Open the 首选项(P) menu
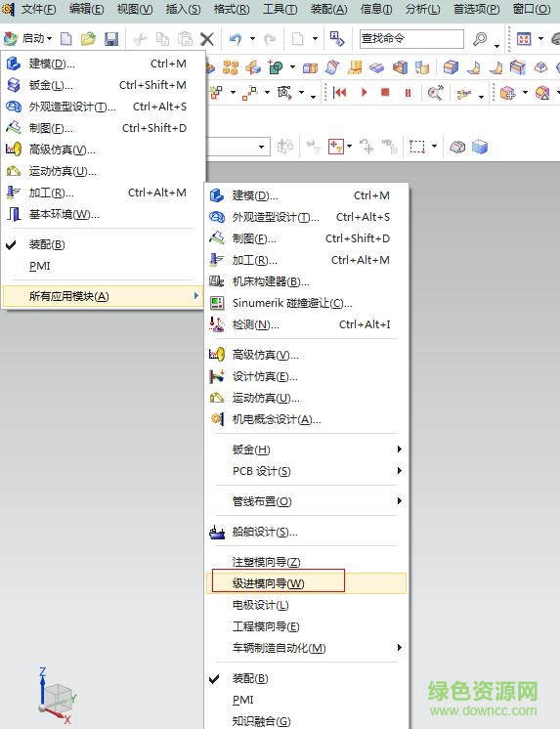Viewport: 560px width, 729px height. coord(477,9)
